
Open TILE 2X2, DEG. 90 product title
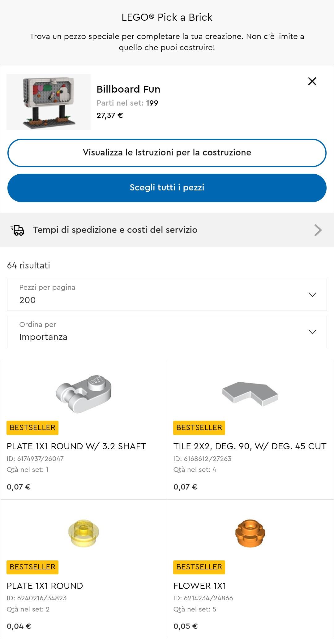tap(250, 446)
